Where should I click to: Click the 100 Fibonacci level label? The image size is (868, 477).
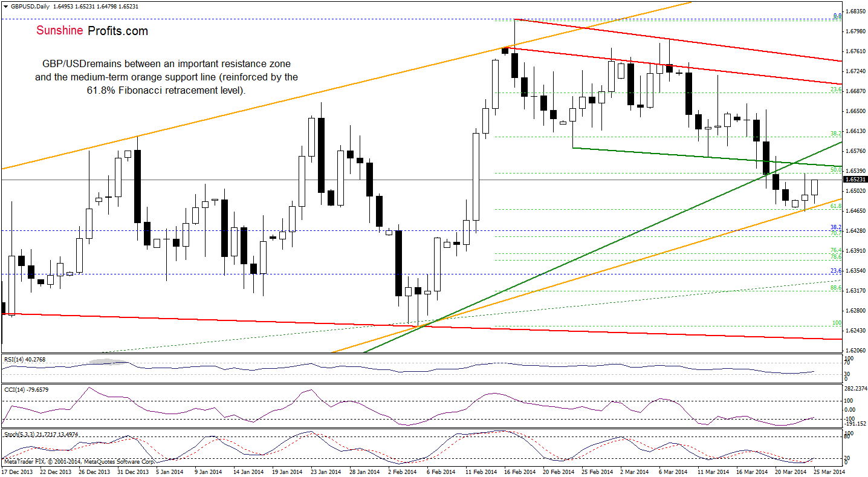(838, 323)
